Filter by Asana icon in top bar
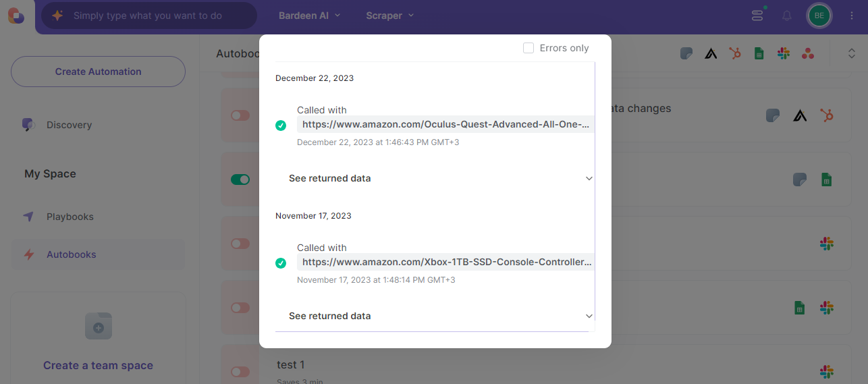Viewport: 868px width, 384px height. click(x=808, y=53)
